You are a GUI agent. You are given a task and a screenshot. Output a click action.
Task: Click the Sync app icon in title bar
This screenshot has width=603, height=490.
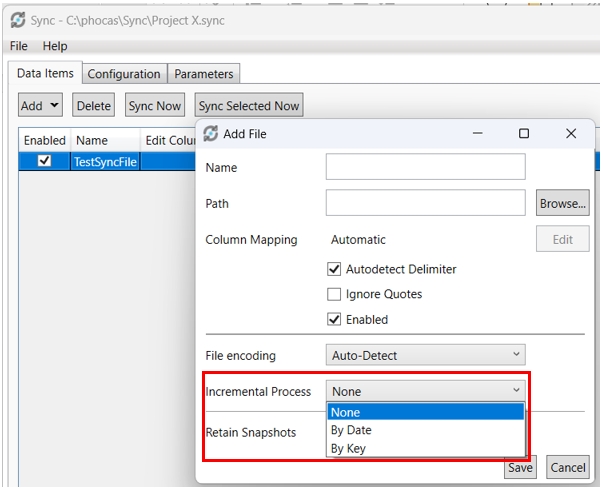click(x=17, y=19)
